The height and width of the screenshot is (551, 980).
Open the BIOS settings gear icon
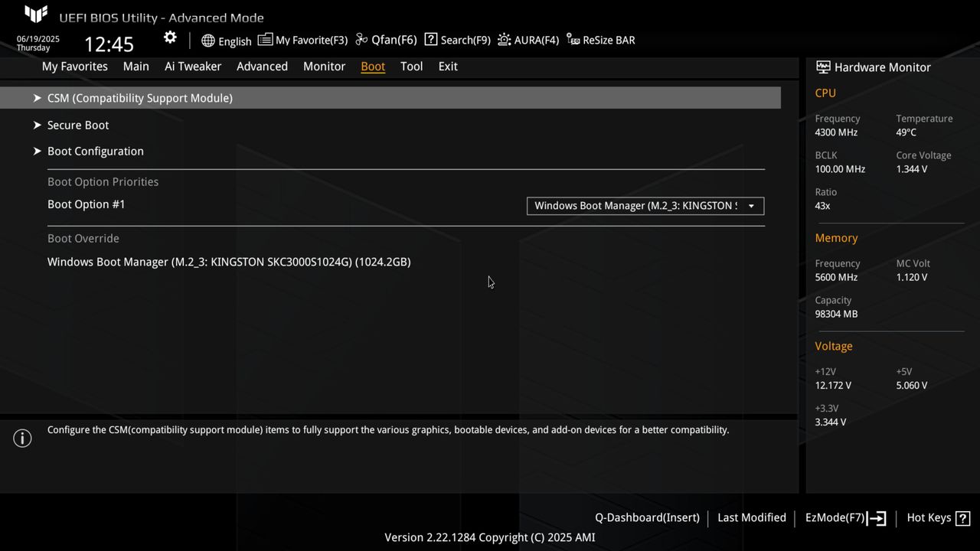[169, 37]
